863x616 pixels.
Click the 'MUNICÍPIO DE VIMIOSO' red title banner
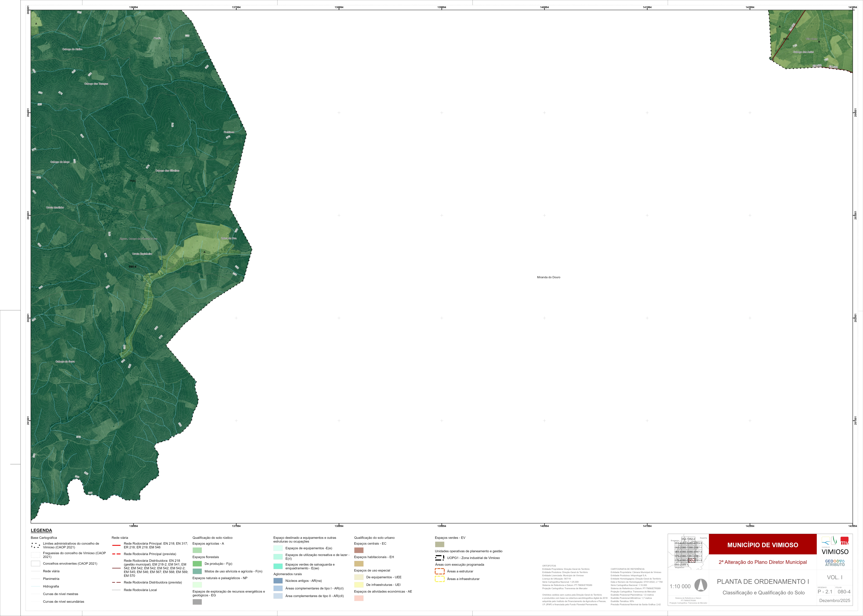coord(762,545)
